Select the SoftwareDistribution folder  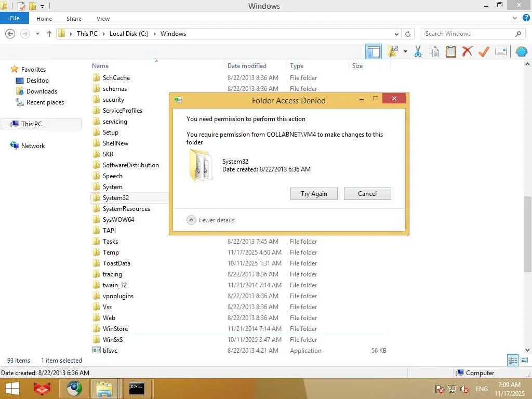pos(130,165)
